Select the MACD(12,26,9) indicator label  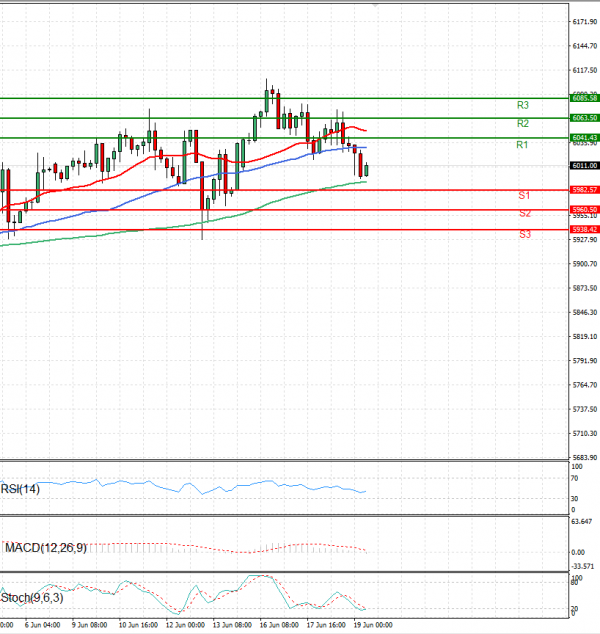[46, 547]
